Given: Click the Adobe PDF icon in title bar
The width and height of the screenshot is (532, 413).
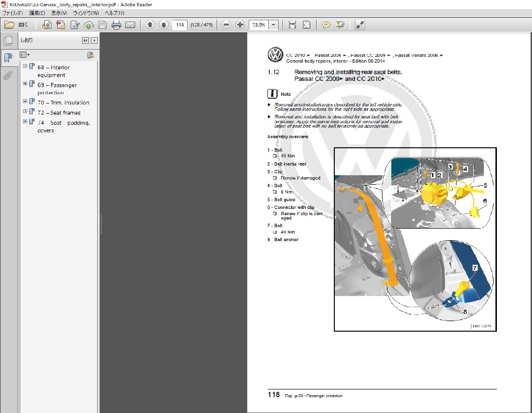Looking at the screenshot, I should (x=4, y=4).
